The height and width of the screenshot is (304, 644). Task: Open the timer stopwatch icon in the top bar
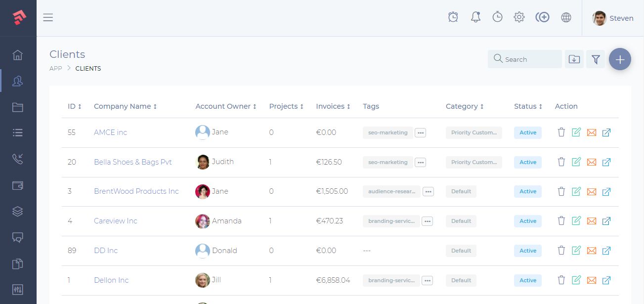pyautogui.click(x=497, y=16)
